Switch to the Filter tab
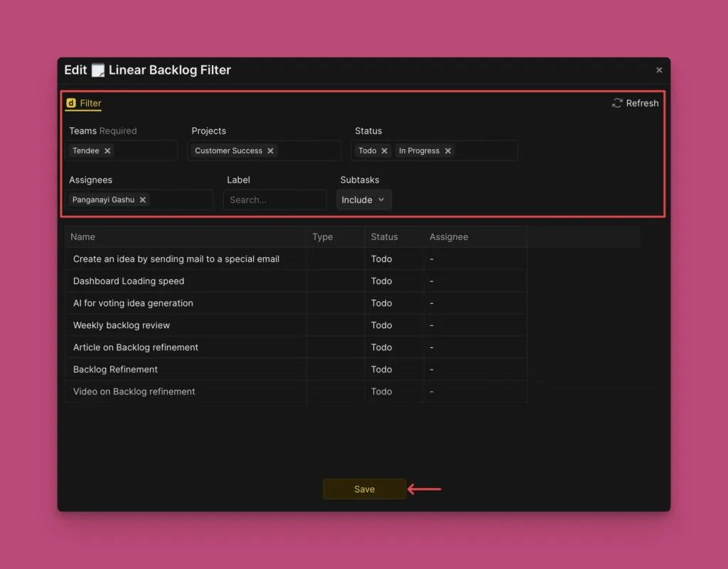Screen dimensions: 728x569 pyautogui.click(x=90, y=103)
